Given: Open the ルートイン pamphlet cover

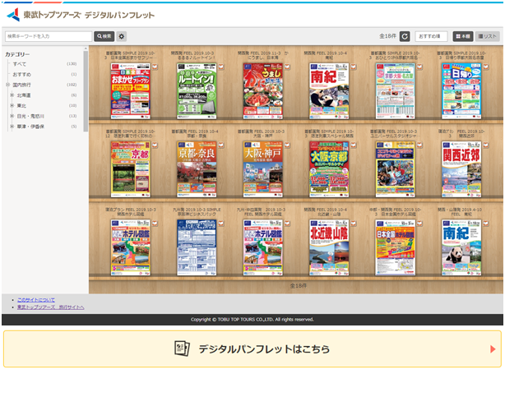Looking at the screenshot, I should (197, 91).
